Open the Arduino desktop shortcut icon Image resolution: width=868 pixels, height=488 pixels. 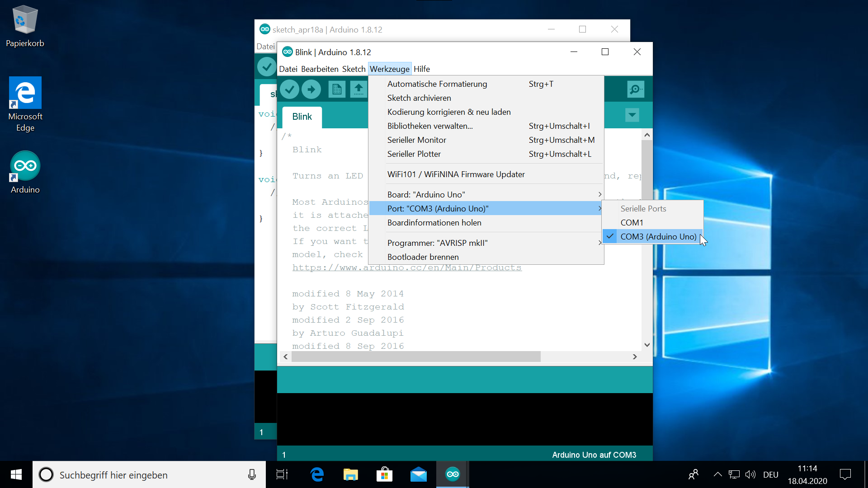click(25, 173)
